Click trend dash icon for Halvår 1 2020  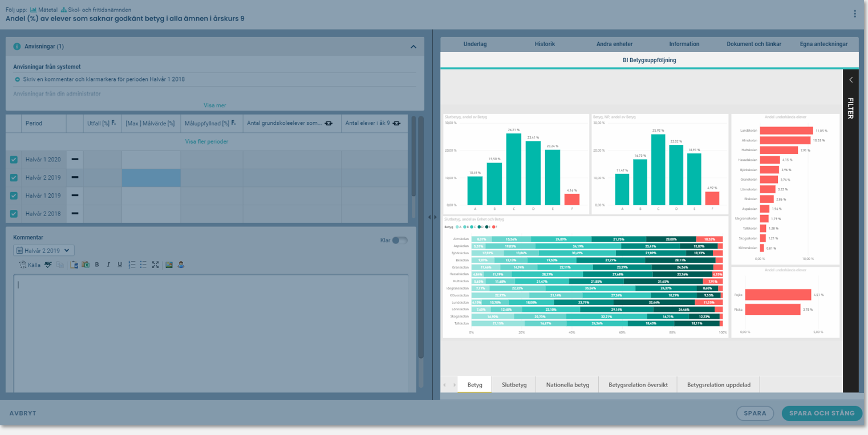(75, 160)
